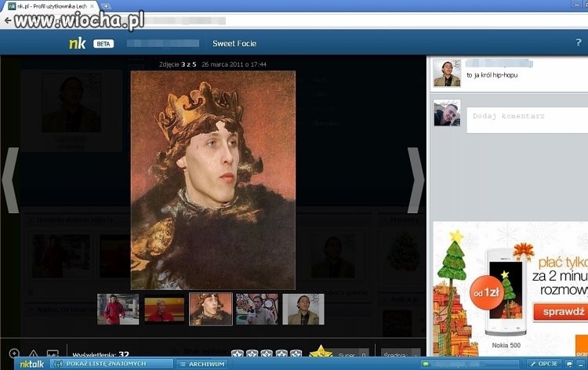Select the yellow background photo thumbnail
Image resolution: width=588 pixels, height=370 pixels.
pos(165,310)
